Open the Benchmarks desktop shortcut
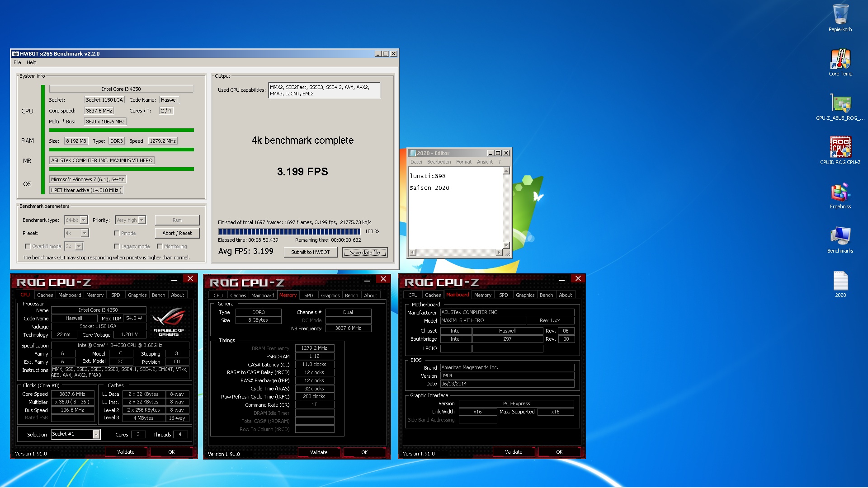The height and width of the screenshot is (488, 868). 840,239
